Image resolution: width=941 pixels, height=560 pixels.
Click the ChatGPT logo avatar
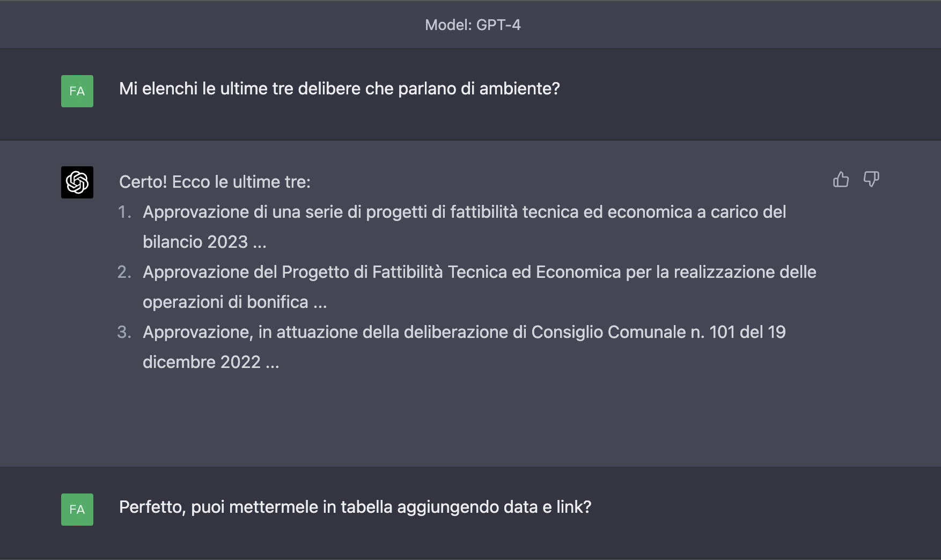[x=77, y=182]
